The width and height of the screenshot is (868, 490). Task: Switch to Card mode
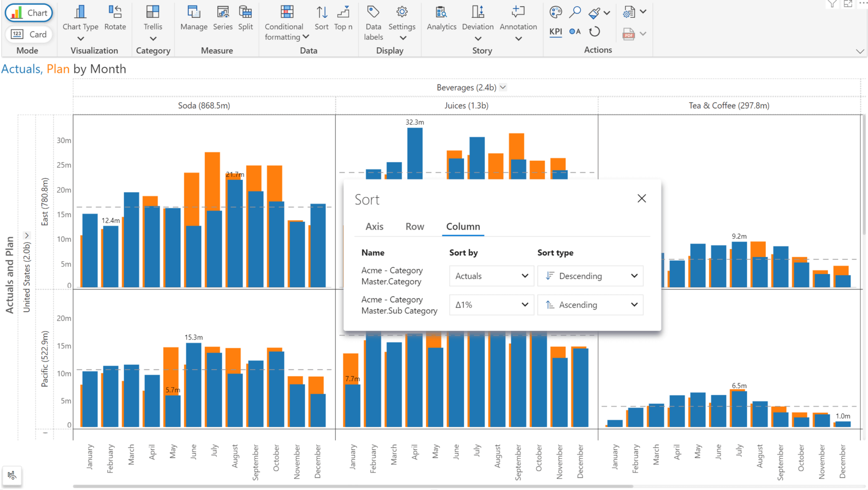(x=28, y=34)
